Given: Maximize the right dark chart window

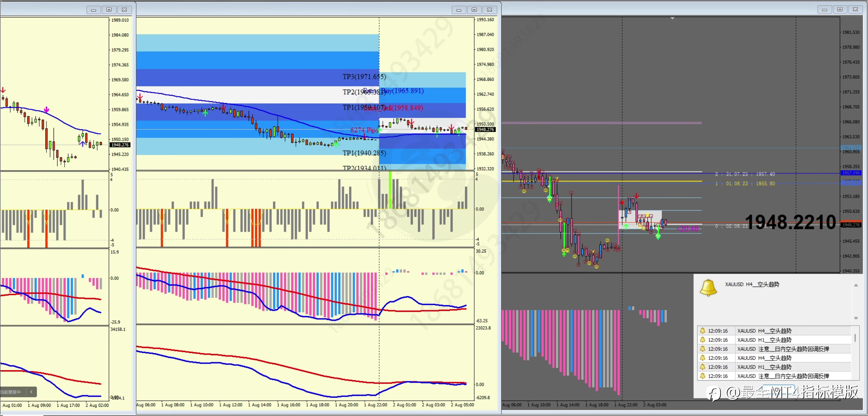Looking at the screenshot, I should click(840, 10).
